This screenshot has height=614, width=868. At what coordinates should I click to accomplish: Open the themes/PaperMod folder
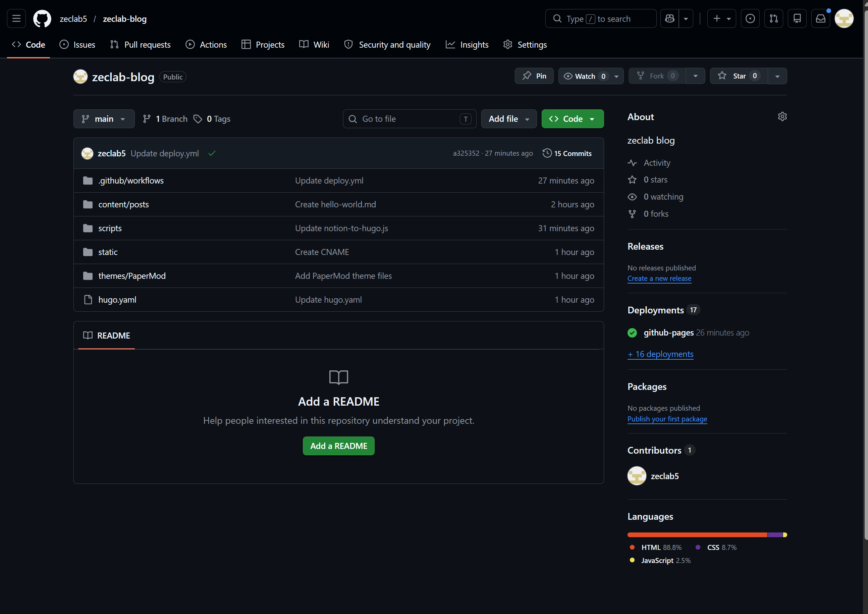pyautogui.click(x=132, y=275)
